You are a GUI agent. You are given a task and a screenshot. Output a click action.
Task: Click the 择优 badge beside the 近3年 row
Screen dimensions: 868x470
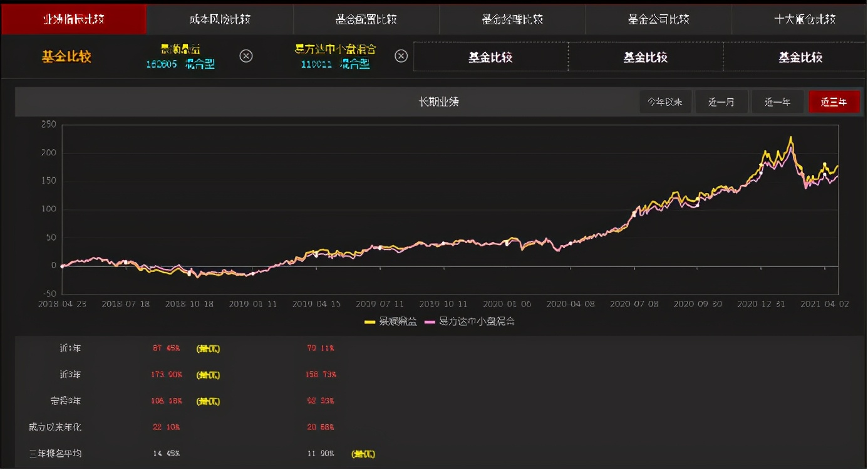point(208,375)
